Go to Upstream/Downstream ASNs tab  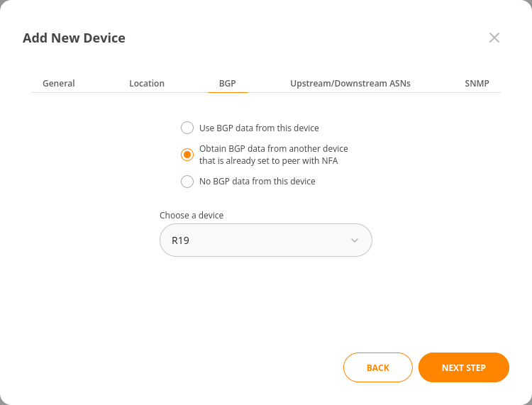tap(350, 83)
